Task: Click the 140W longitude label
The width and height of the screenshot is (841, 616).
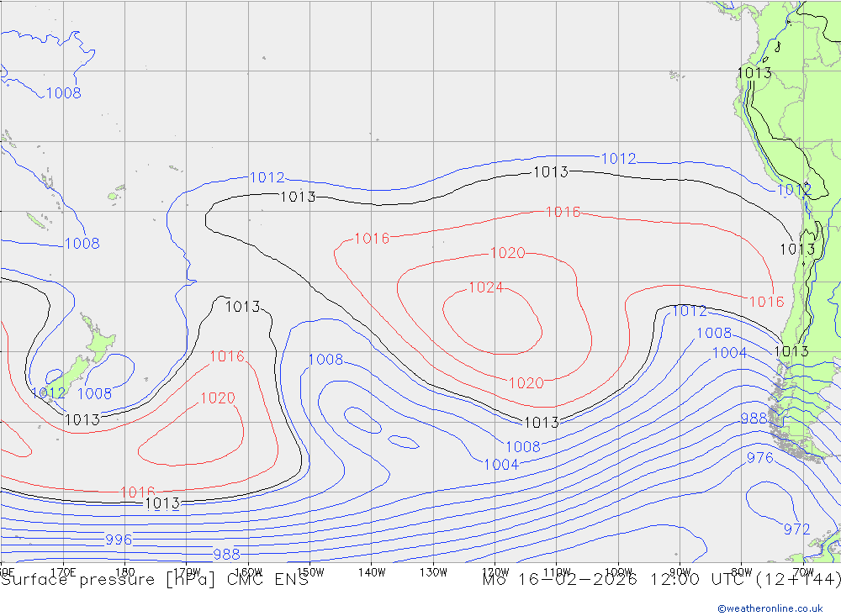Action: click(x=371, y=571)
